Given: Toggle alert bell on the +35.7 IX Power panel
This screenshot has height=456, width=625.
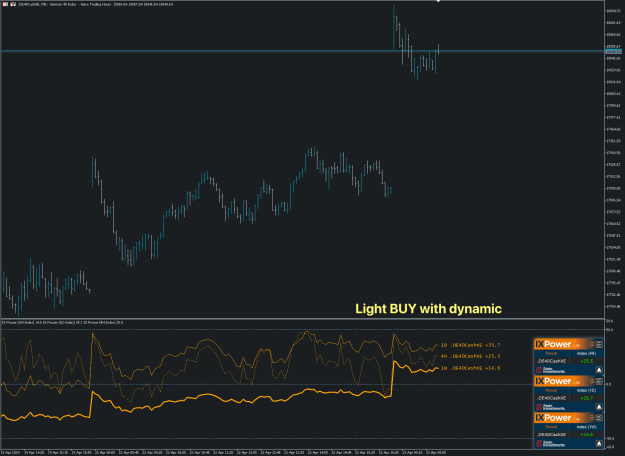Looking at the screenshot, I should [599, 407].
